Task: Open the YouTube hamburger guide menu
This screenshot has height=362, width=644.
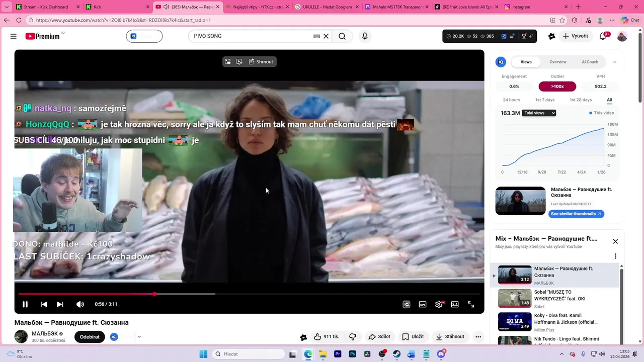Action: tap(14, 36)
